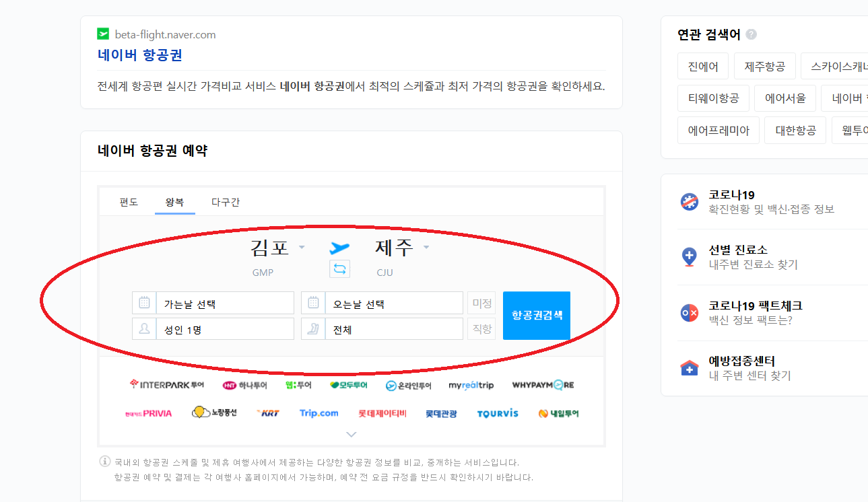Open 내 주변 센터 찾기 link
Image resolution: width=868 pixels, height=502 pixels.
point(750,375)
